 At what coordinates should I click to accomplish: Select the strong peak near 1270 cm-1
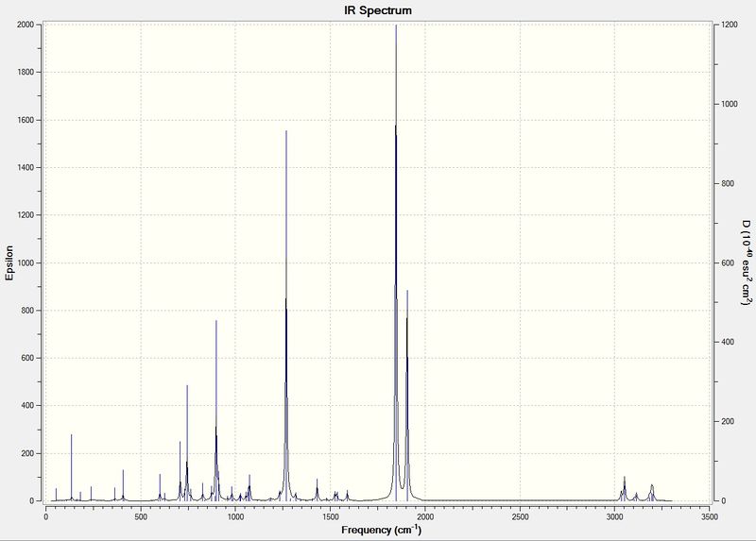point(286,315)
